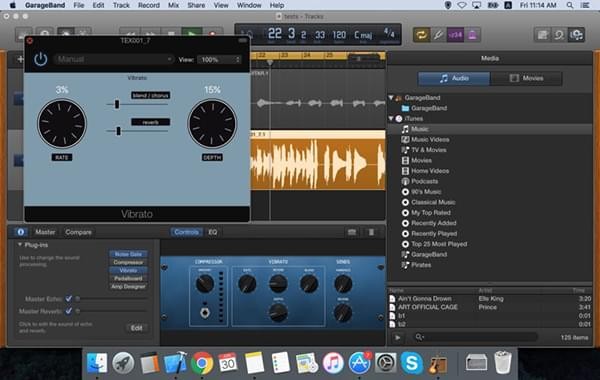Click the green play transport button

pyautogui.click(x=191, y=32)
